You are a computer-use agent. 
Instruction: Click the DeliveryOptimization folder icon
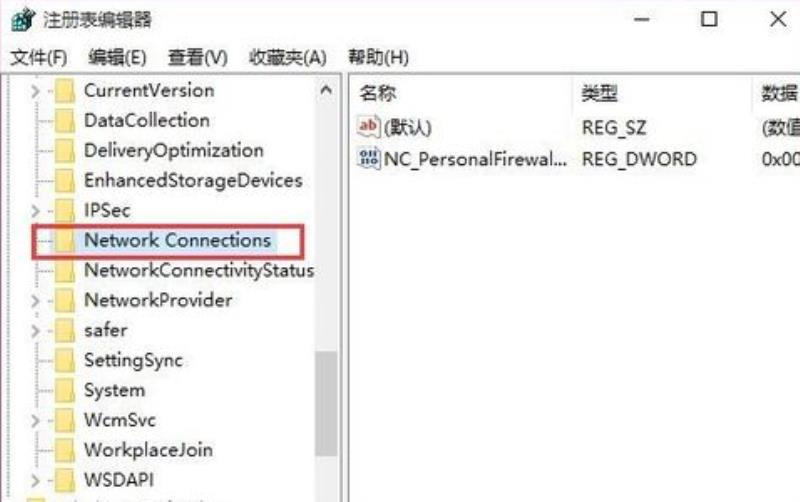(x=65, y=151)
